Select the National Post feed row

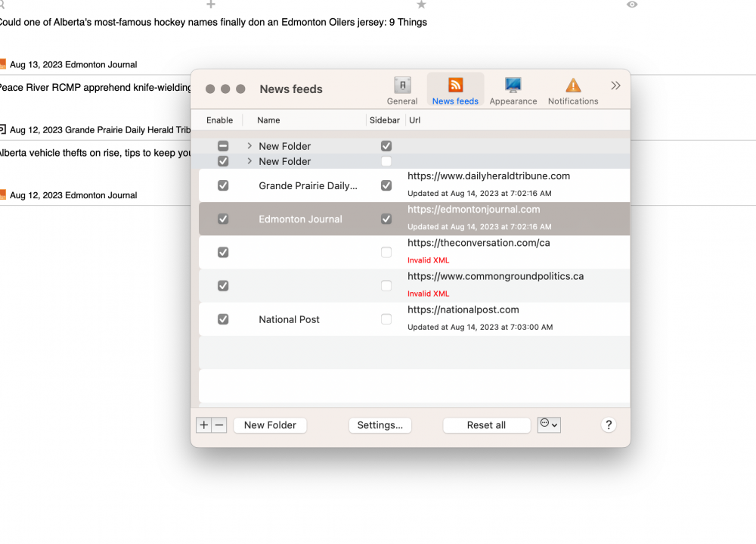tap(289, 319)
